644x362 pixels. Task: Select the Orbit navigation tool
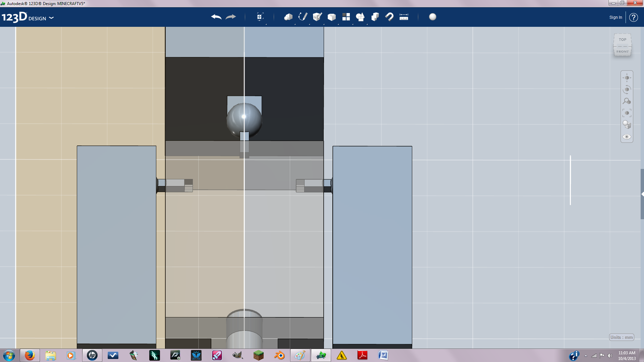pos(627,89)
